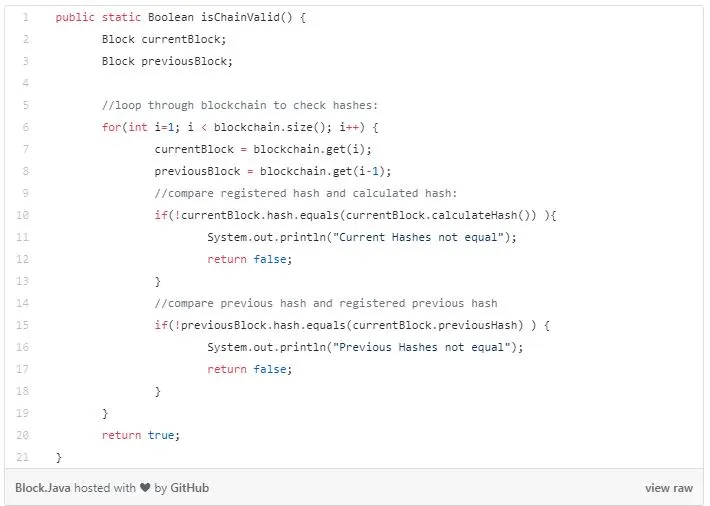Select line number 21

[22, 457]
